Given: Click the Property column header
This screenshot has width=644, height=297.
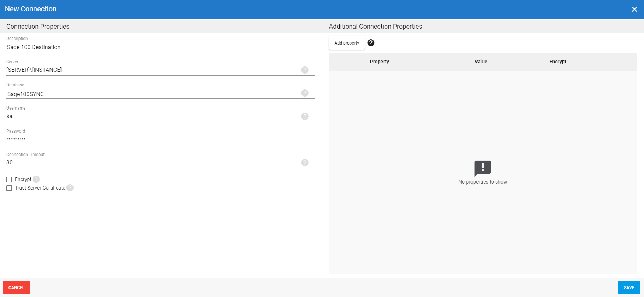Looking at the screenshot, I should coord(379,62).
